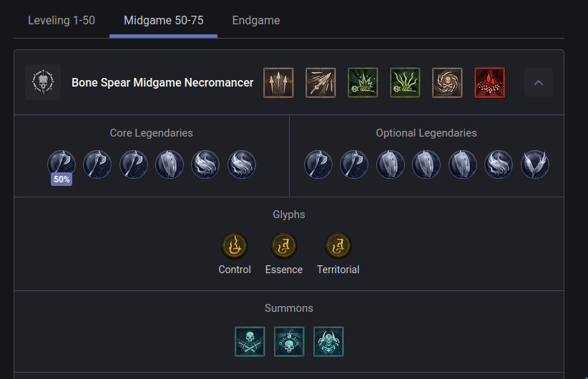Click the first skill icon with three spears
Screen dimensions: 588x379
coord(278,83)
